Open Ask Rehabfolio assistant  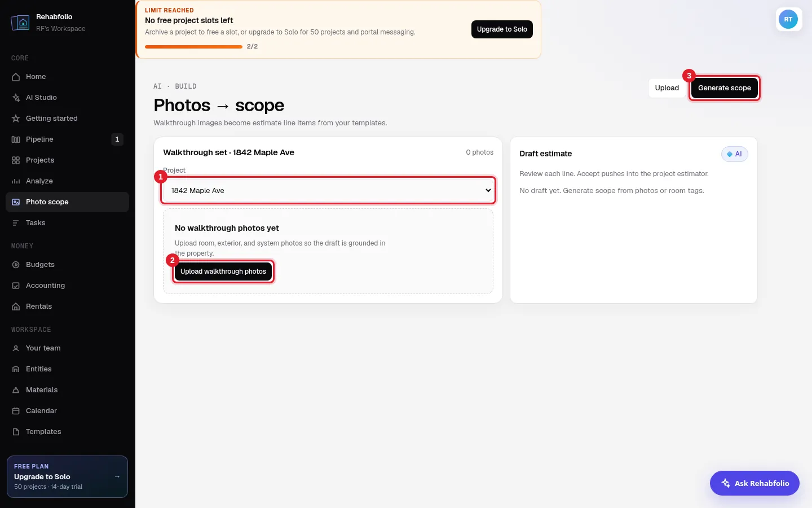[x=754, y=483]
